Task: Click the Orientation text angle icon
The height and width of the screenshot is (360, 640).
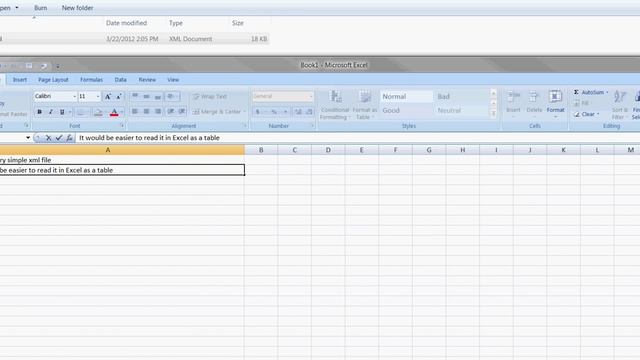Action: point(171,96)
